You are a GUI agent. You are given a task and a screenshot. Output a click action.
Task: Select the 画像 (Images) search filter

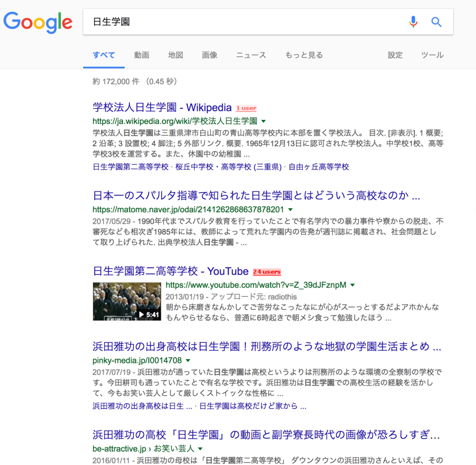click(x=209, y=55)
